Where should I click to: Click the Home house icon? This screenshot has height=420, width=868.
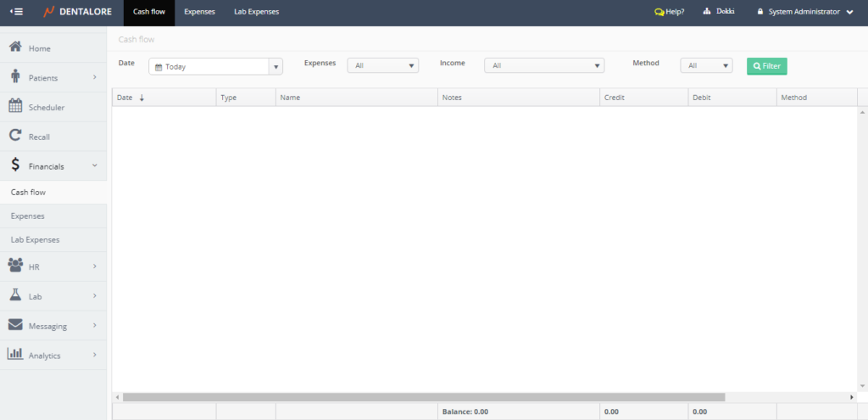click(x=15, y=48)
